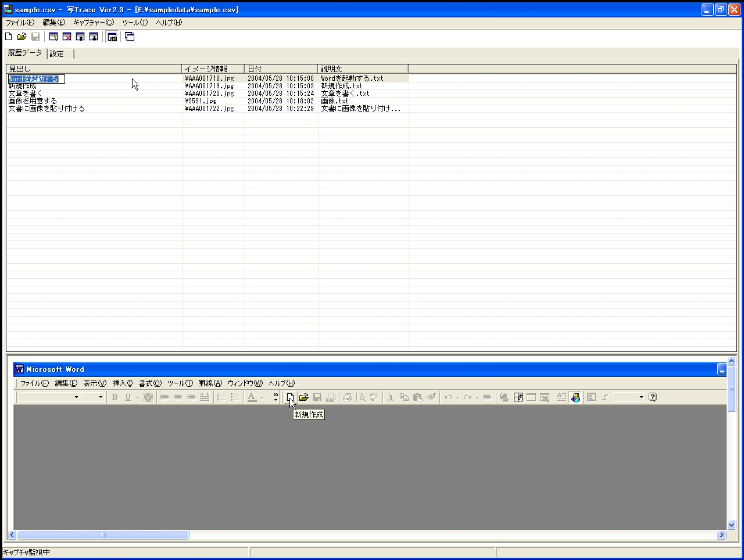
Task: Expand more toolbar buttons chevron in Word
Action: [276, 397]
